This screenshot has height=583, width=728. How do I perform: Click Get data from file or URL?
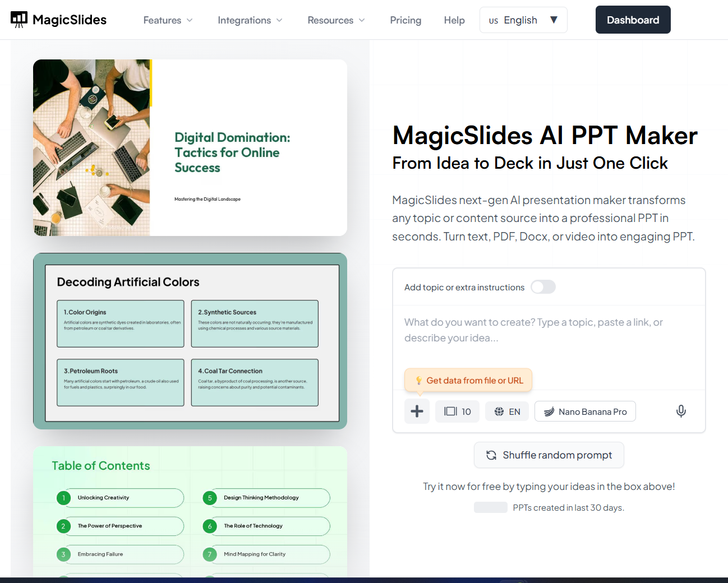(x=468, y=381)
